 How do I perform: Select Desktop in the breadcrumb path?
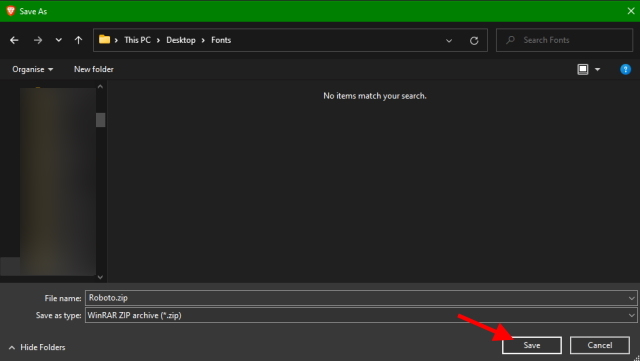(181, 40)
